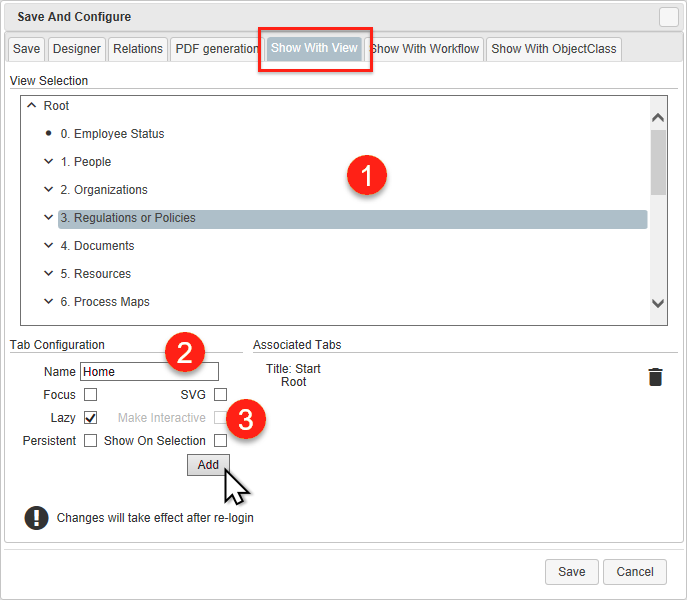Viewport: 687px width, 600px height.
Task: Collapse the Root tree node
Action: (x=32, y=106)
